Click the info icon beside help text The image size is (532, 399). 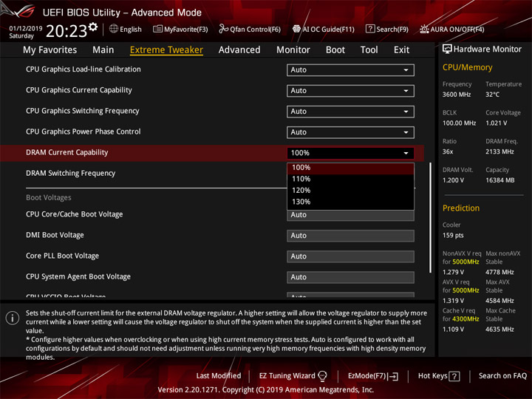coord(13,318)
